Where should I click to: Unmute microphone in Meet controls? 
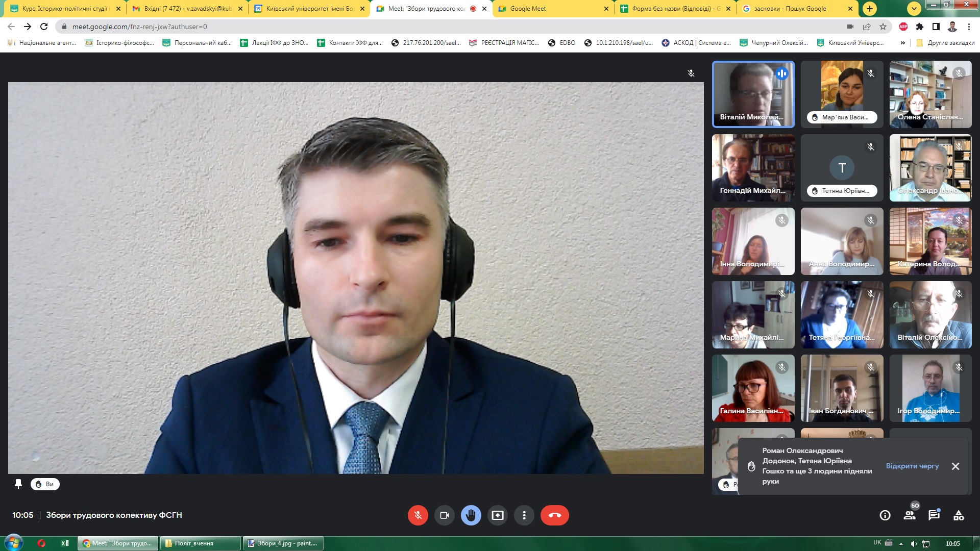tap(418, 515)
